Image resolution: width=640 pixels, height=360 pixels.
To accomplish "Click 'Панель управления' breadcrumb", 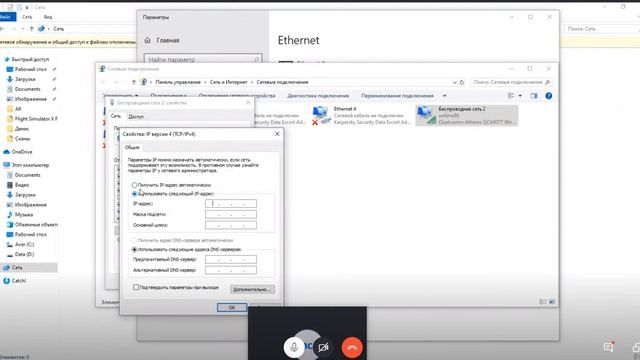I will pos(178,82).
